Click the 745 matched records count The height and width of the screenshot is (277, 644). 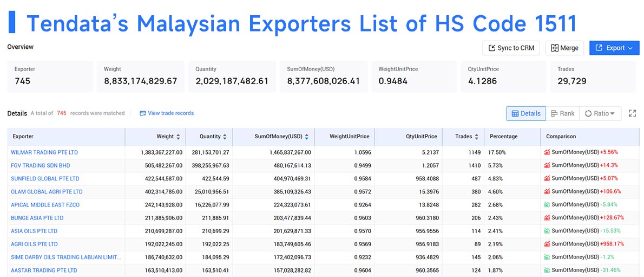click(62, 113)
